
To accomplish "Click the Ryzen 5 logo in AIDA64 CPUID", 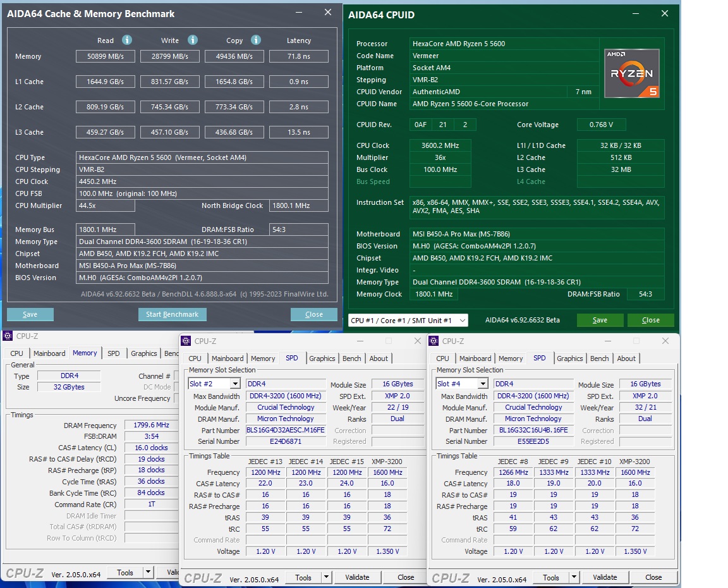I will 632,73.
